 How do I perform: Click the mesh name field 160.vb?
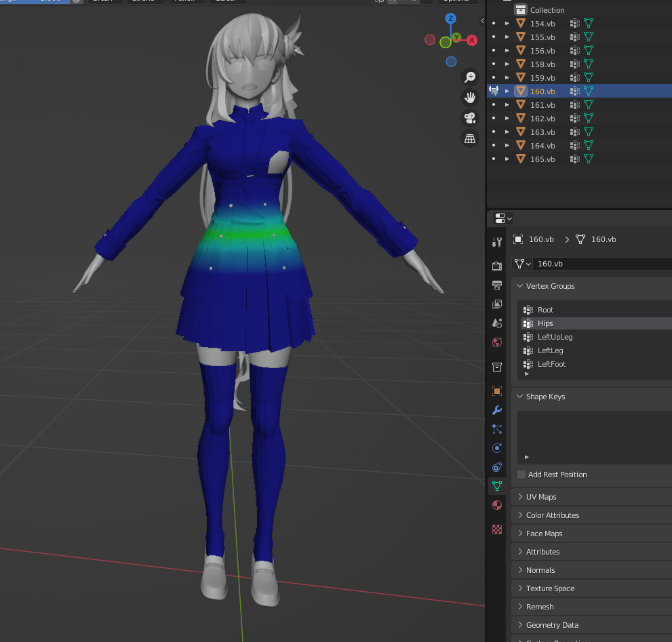pyautogui.click(x=603, y=264)
